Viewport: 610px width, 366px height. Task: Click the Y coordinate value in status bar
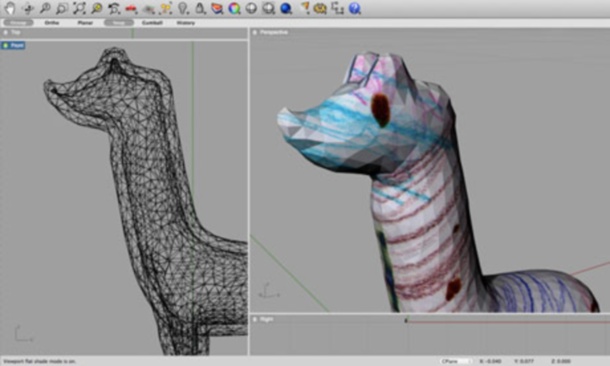pyautogui.click(x=525, y=361)
